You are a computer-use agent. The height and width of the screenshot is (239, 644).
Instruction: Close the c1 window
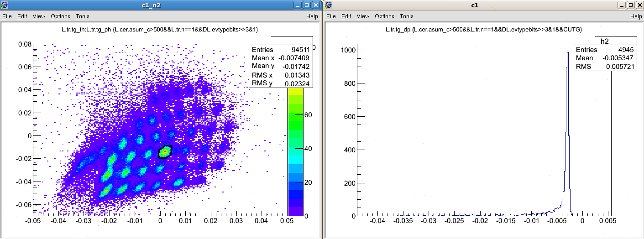[x=639, y=5]
